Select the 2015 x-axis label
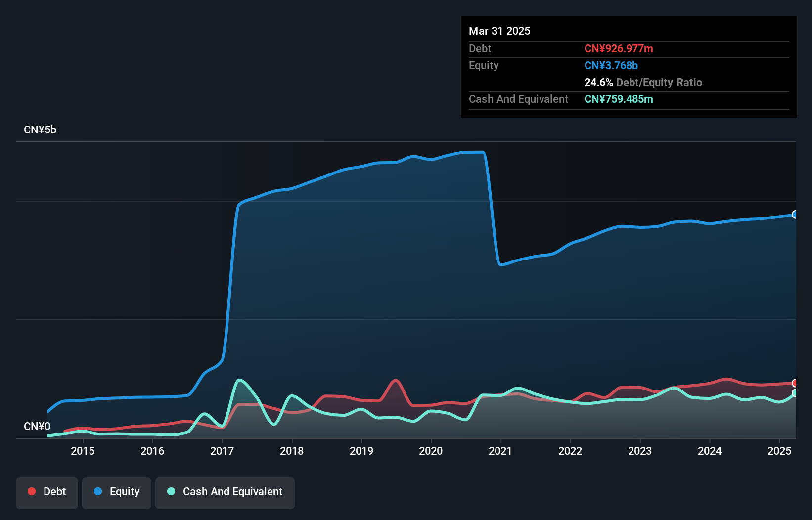This screenshot has width=812, height=520. pos(83,451)
